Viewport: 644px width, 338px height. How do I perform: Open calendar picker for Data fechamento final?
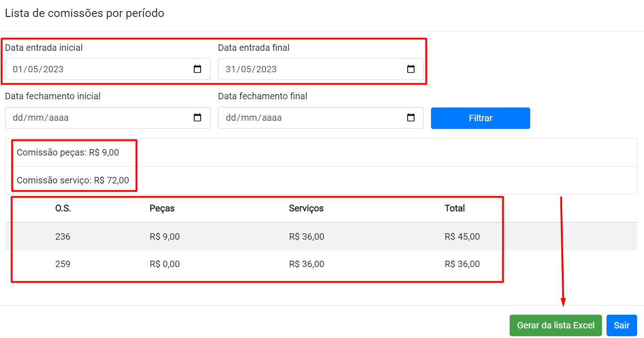tap(410, 118)
